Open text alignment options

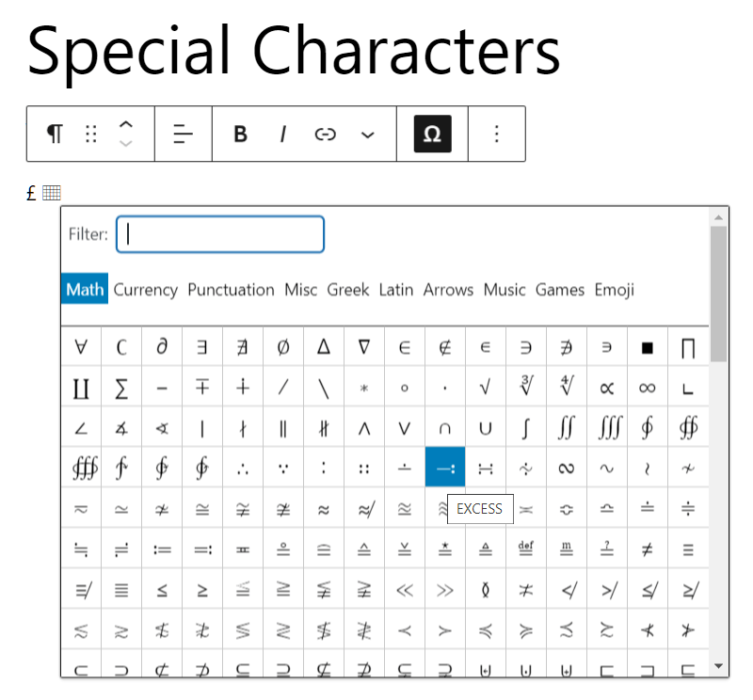click(x=184, y=135)
